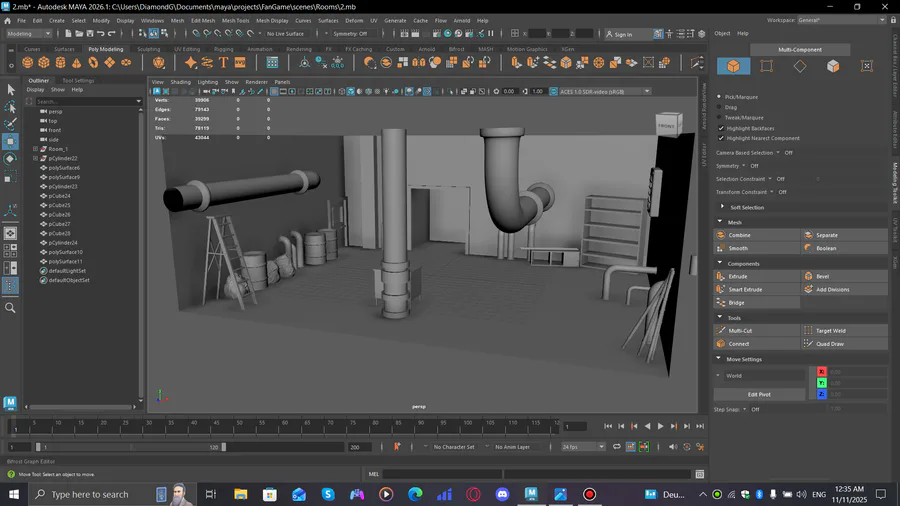
Task: Click the Extrude button
Action: click(x=738, y=276)
